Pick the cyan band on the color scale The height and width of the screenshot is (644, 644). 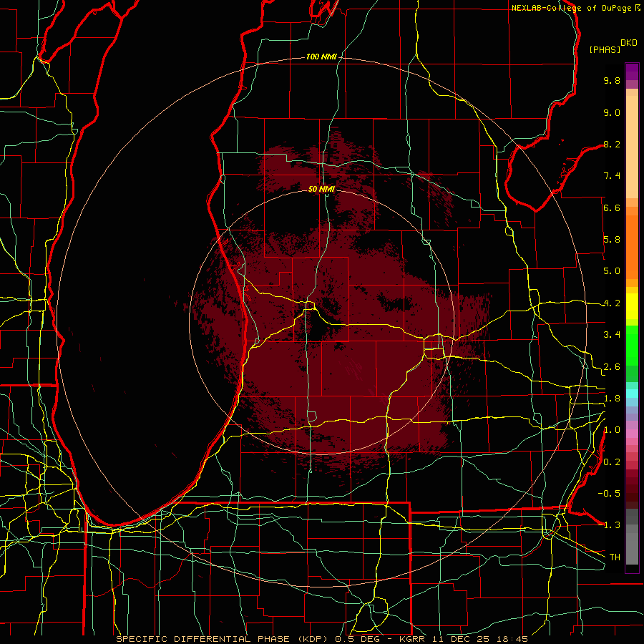[x=632, y=394]
